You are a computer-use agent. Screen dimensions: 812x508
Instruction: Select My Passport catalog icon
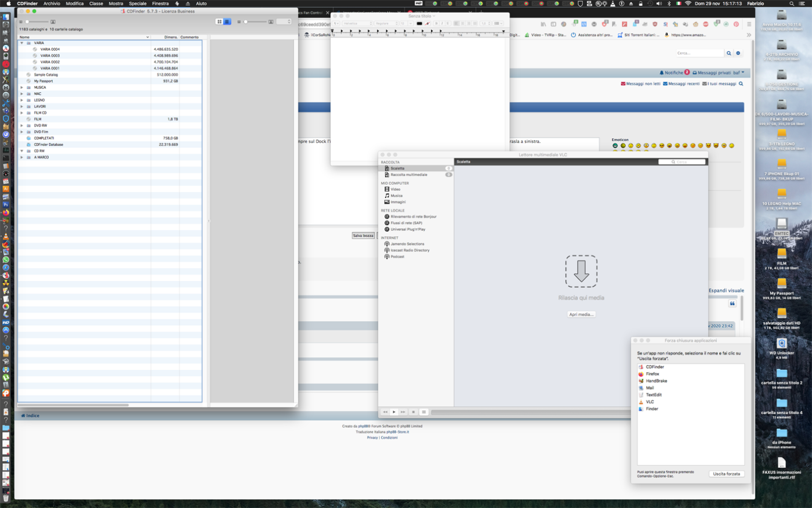click(28, 81)
